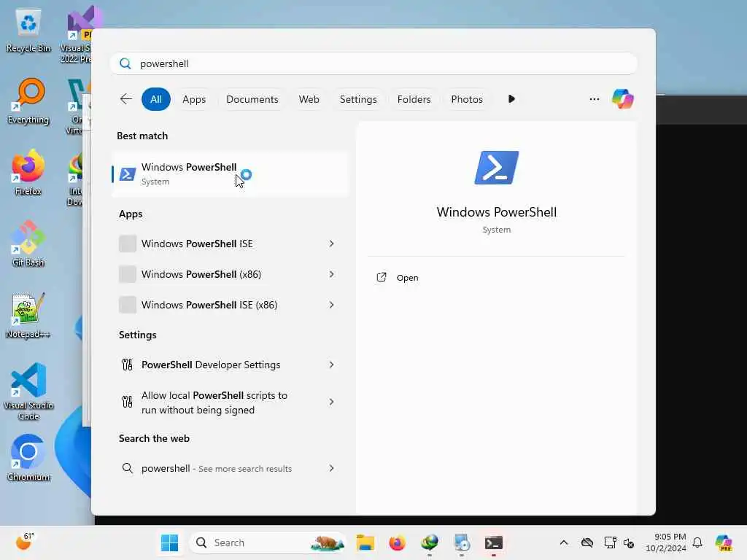The image size is (747, 560).
Task: Select the Chromium desktop shortcut
Action: click(x=28, y=458)
